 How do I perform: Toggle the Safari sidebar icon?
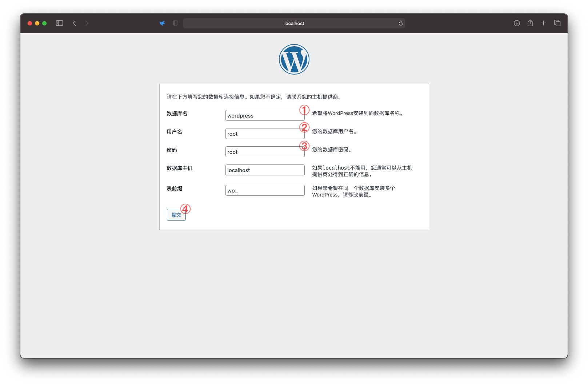tap(60, 23)
